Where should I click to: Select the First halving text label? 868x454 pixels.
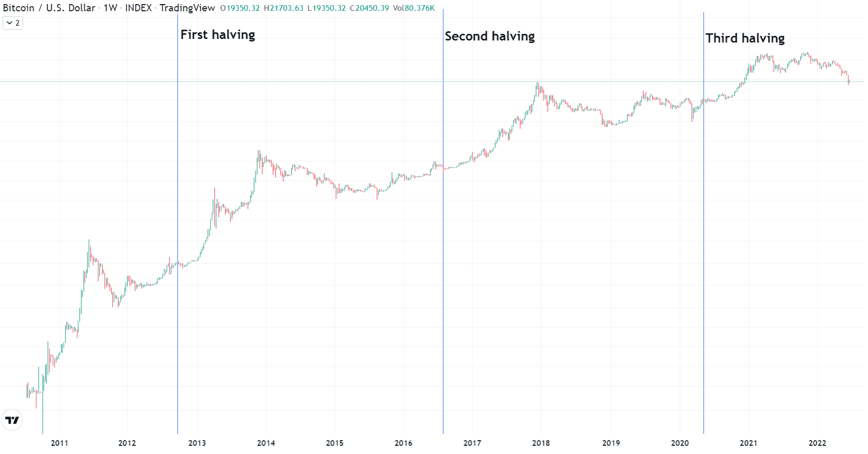(x=218, y=35)
